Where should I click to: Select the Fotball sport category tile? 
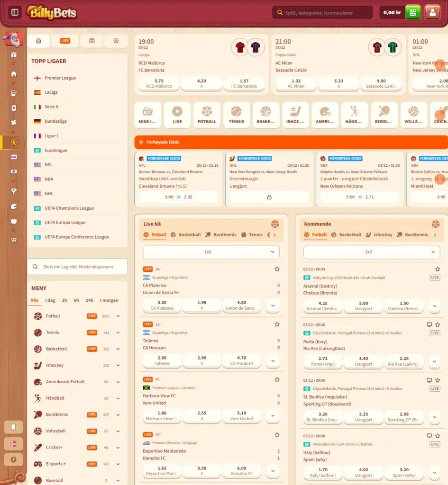(207, 115)
